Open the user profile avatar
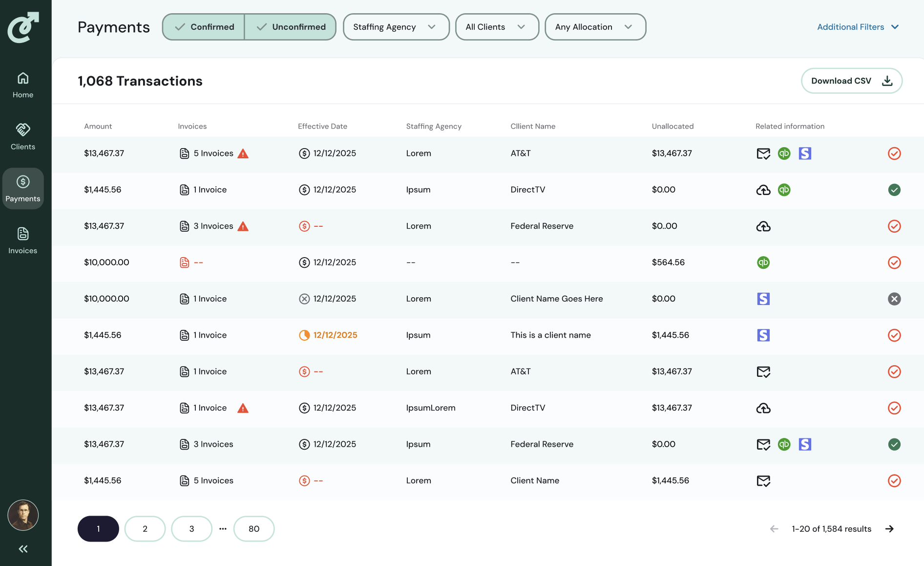924x566 pixels. coord(23,515)
